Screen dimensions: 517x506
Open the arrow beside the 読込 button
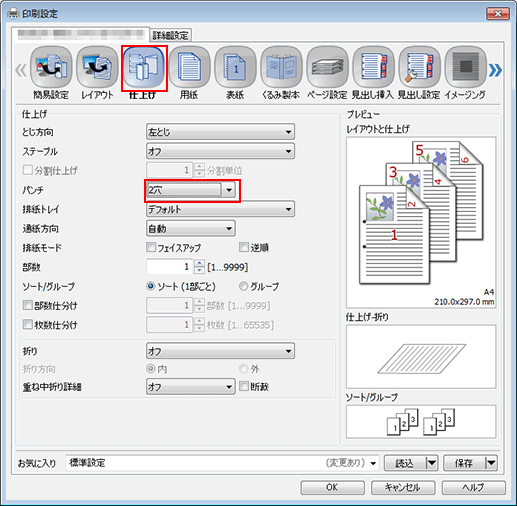pos(432,463)
